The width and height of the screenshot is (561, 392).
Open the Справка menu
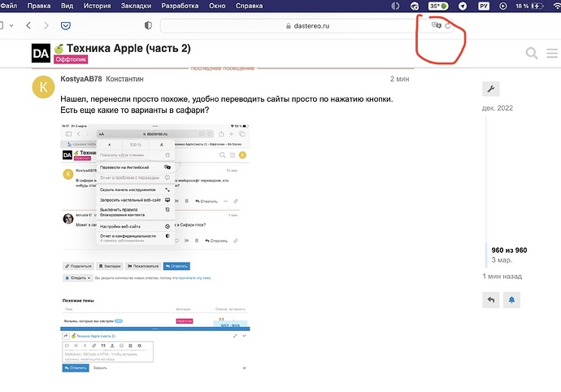click(249, 6)
